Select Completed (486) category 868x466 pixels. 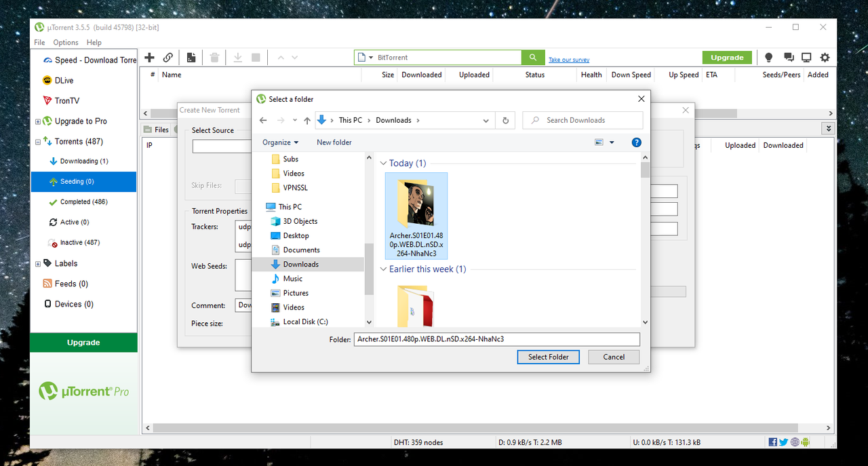[83, 202]
